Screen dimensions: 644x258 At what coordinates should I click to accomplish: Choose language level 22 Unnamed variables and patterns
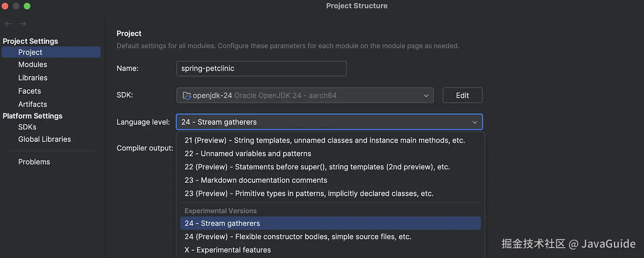[248, 154]
